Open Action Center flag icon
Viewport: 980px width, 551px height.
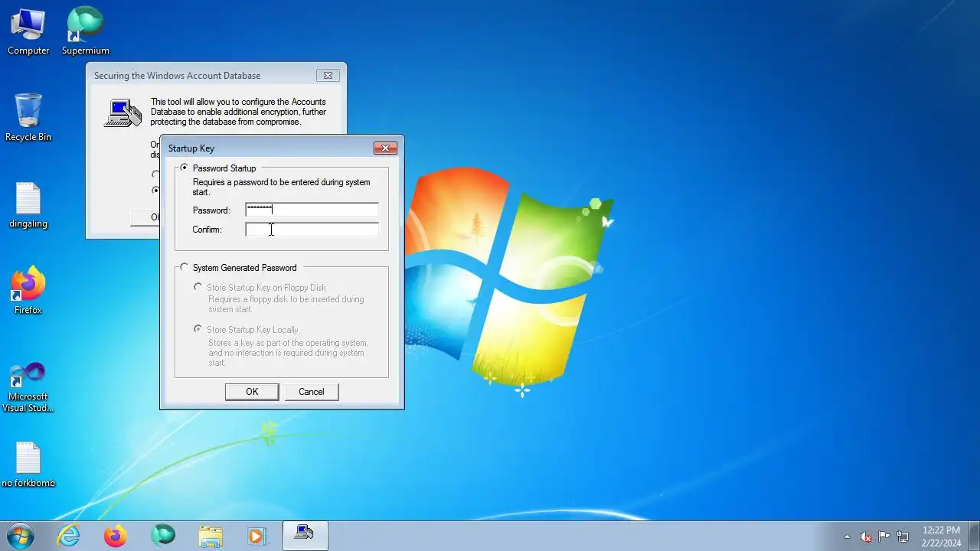click(884, 536)
